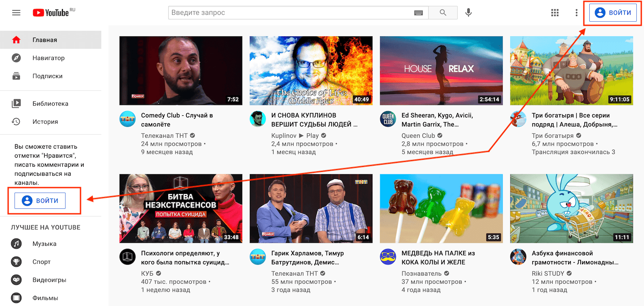Open Познаватель channel avatar
Viewport: 644px width, 306px height.
coord(388,257)
